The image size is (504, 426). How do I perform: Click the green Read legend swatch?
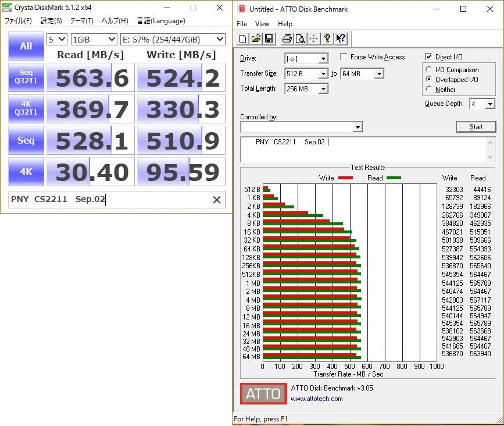394,178
